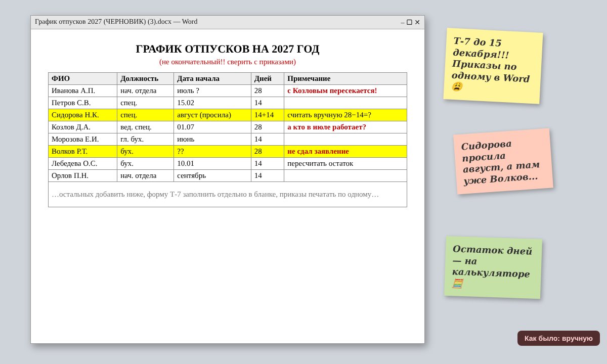607x364 pixels.
Task: Select the Морозова Е.И. name cell
Action: pyautogui.click(x=83, y=140)
